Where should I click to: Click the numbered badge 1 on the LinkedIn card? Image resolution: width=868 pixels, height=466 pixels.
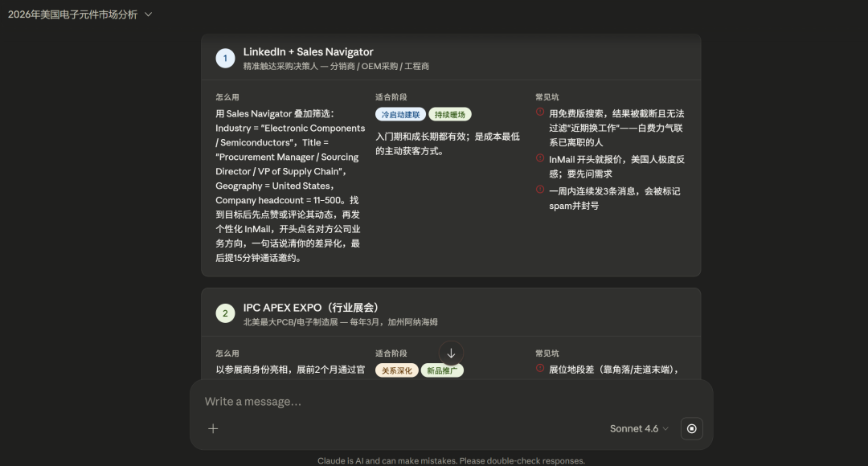click(225, 58)
